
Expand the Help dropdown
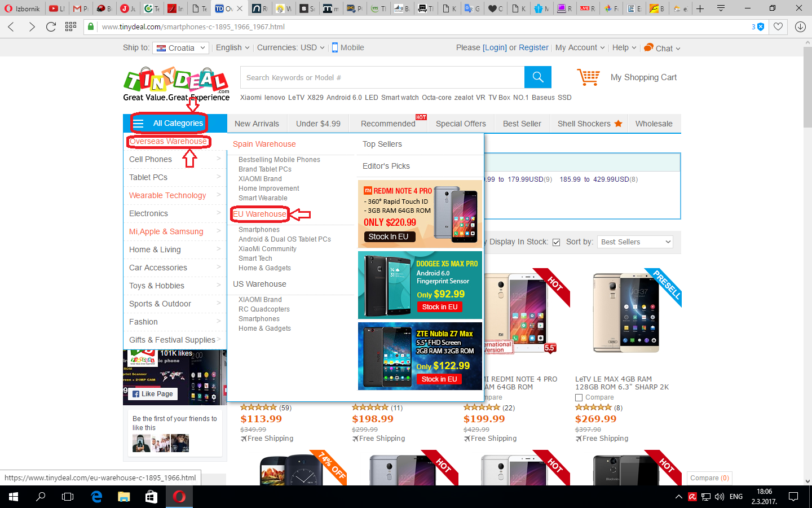point(624,47)
